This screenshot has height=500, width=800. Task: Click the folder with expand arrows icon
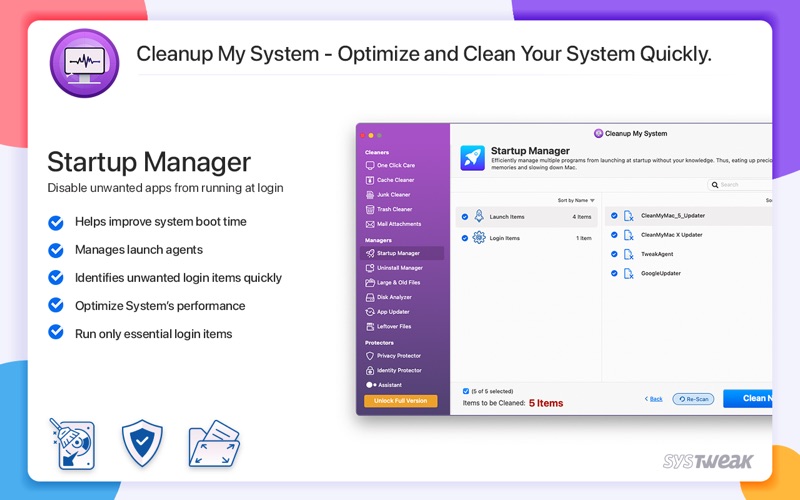(x=214, y=443)
